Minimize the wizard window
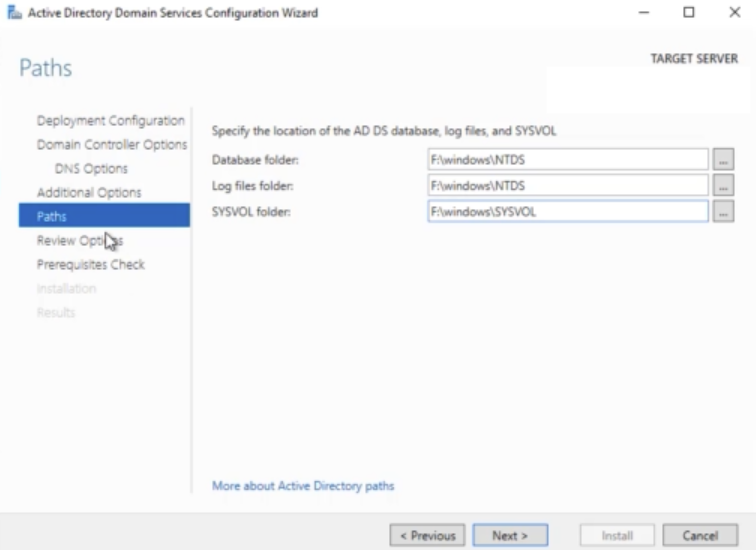Screen dimensions: 756x550 click(644, 13)
